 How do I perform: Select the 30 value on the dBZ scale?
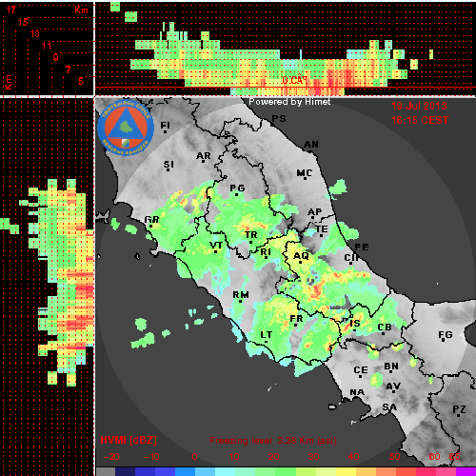[x=313, y=457]
